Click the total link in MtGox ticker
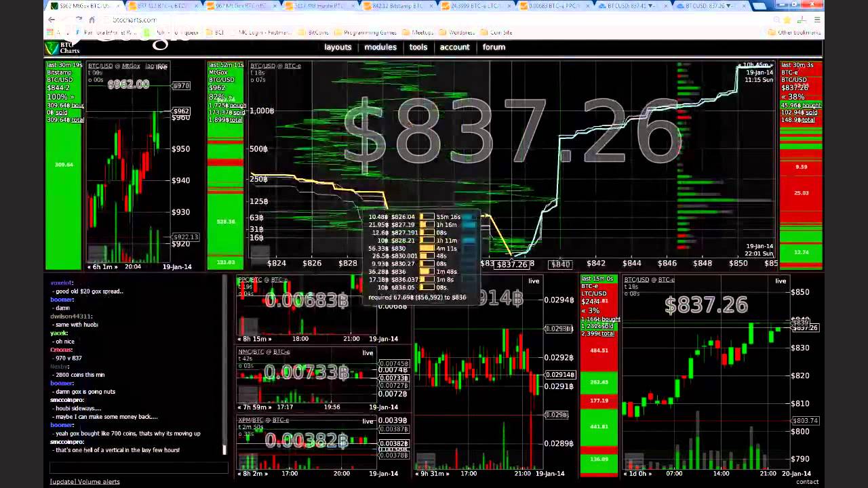The width and height of the screenshot is (868, 488). [x=235, y=120]
